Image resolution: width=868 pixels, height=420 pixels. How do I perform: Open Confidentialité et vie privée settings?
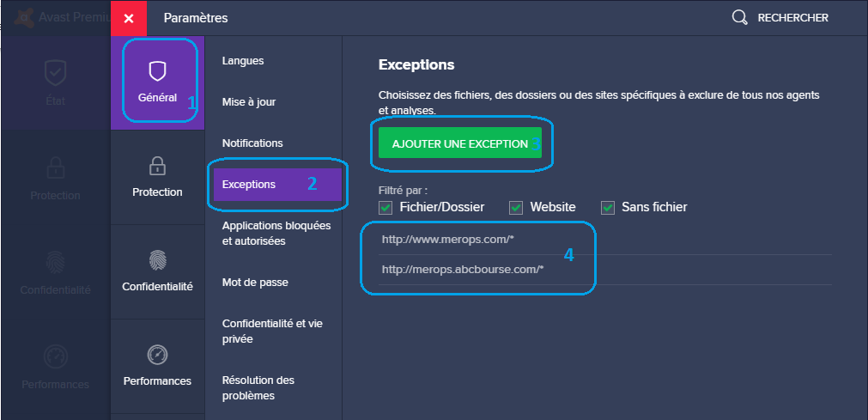[x=272, y=331]
